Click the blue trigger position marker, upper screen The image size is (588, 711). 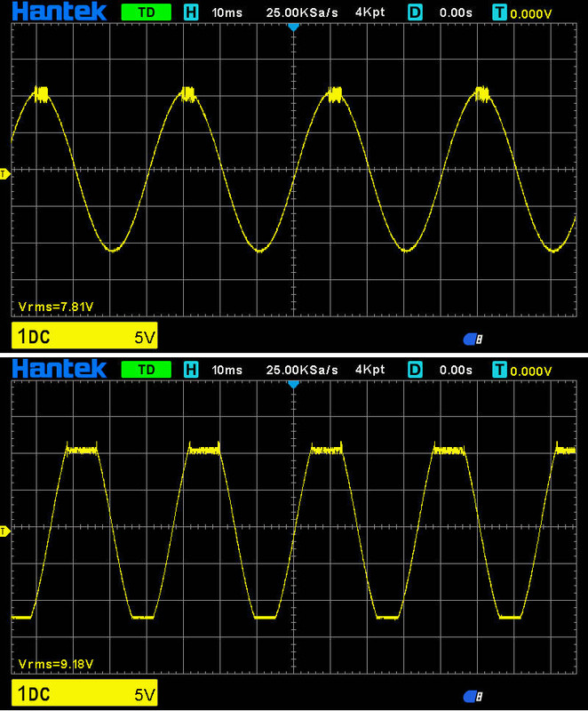point(293,28)
